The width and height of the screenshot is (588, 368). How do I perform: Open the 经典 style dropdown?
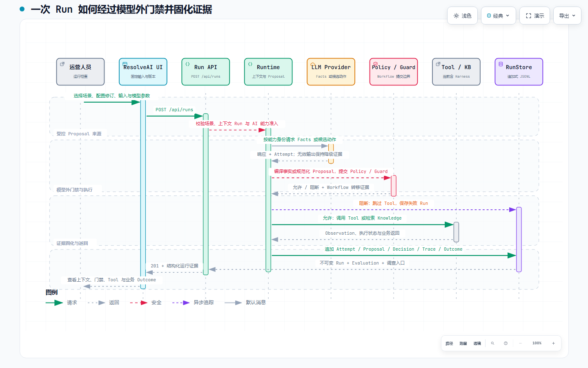498,16
